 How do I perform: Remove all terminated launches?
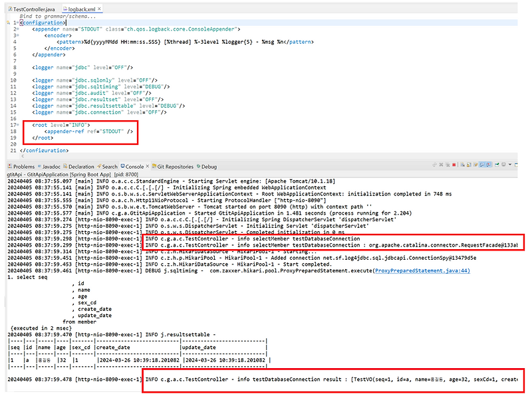[x=448, y=165]
